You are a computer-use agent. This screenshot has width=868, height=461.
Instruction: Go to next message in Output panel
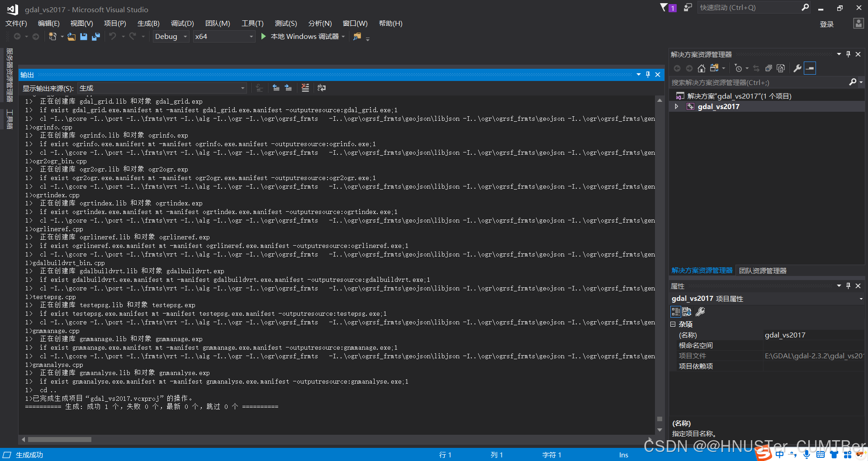pos(288,88)
